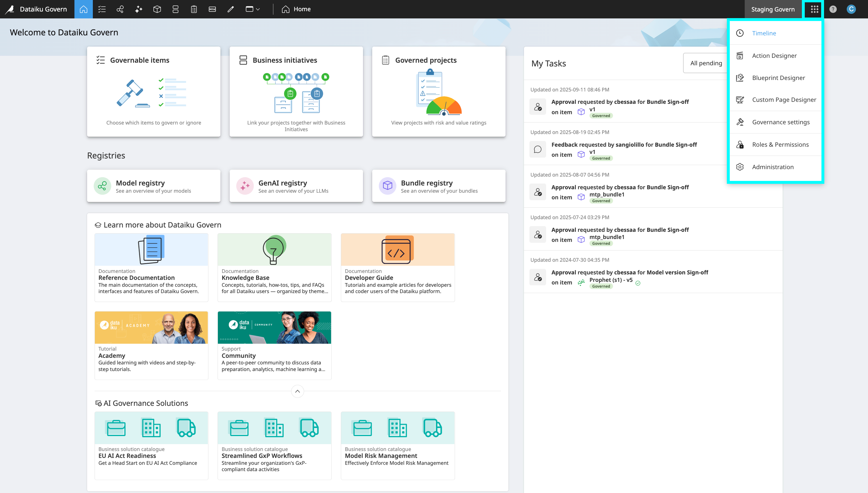Open the All pending tasks filter dropdown
This screenshot has height=493, width=868.
706,63
